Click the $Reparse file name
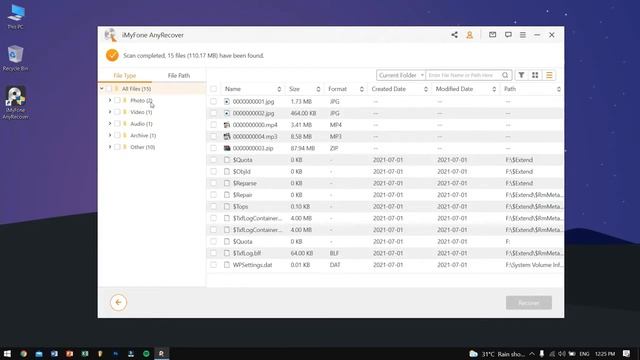Viewport: 640px width, 360px height. (244, 183)
